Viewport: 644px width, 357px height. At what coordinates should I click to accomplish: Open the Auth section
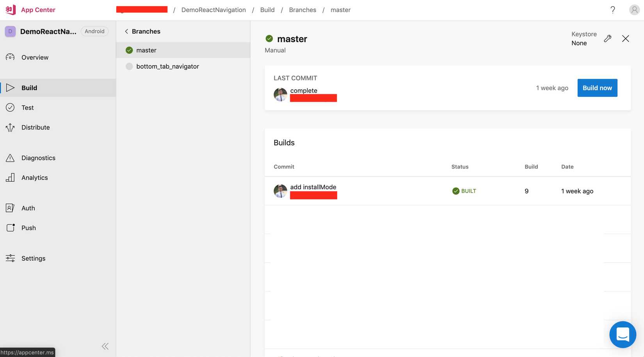coord(58,208)
